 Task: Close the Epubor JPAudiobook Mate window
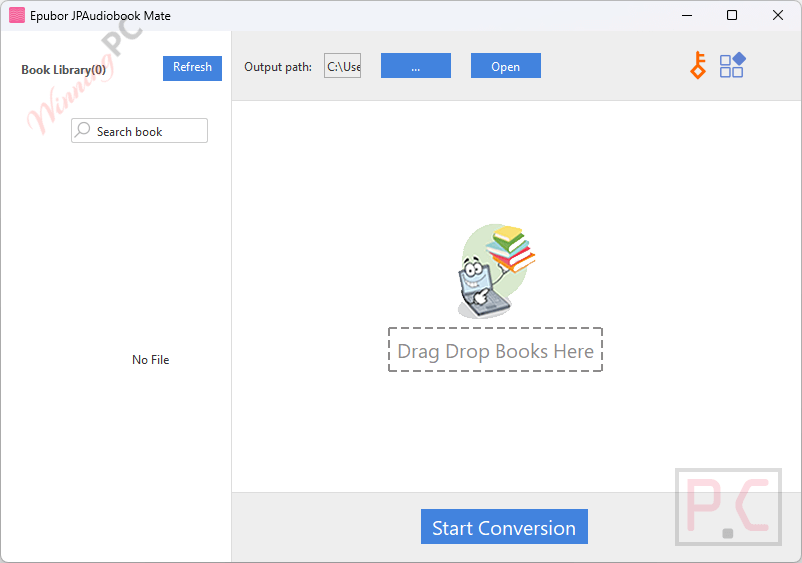pos(777,15)
